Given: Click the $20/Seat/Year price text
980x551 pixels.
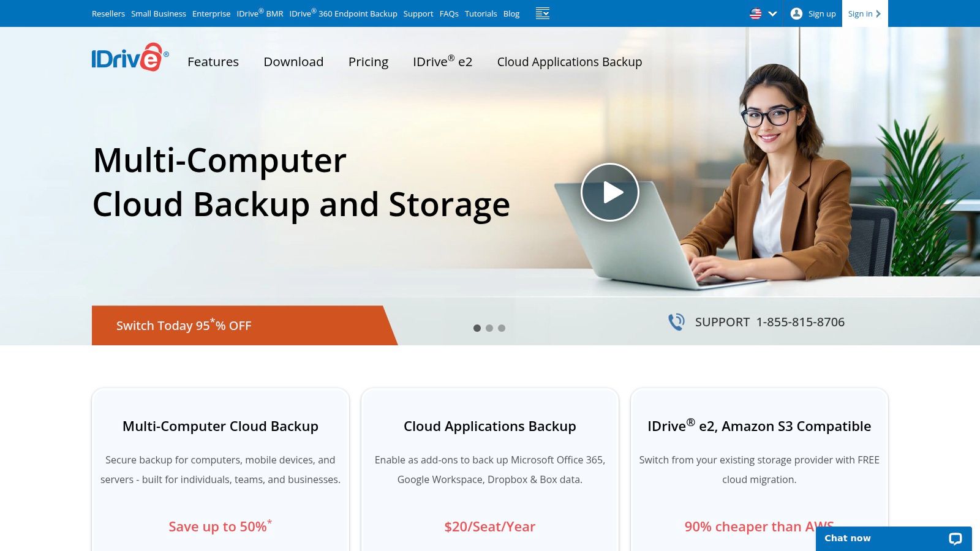Looking at the screenshot, I should tap(490, 527).
